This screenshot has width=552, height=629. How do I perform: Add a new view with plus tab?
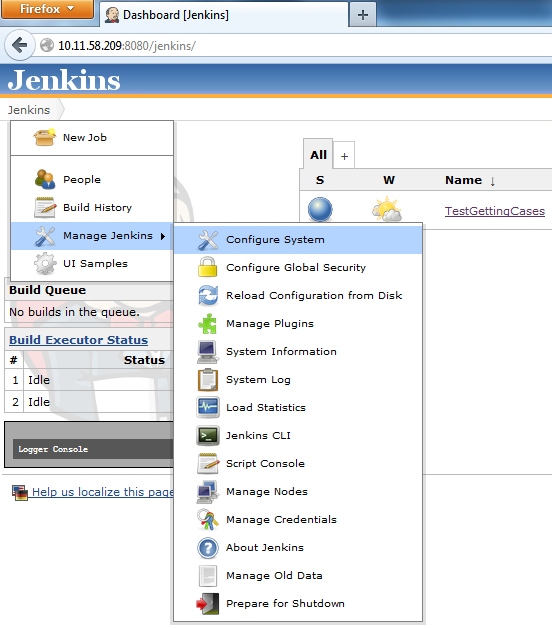coord(344,156)
